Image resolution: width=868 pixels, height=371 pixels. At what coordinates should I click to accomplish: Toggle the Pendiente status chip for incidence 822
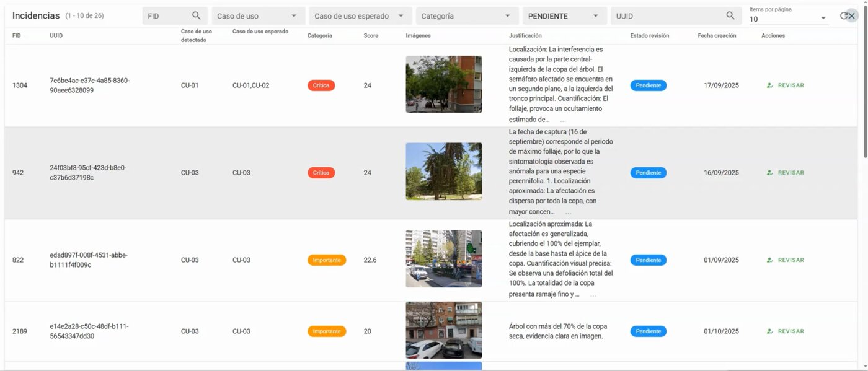(x=648, y=260)
